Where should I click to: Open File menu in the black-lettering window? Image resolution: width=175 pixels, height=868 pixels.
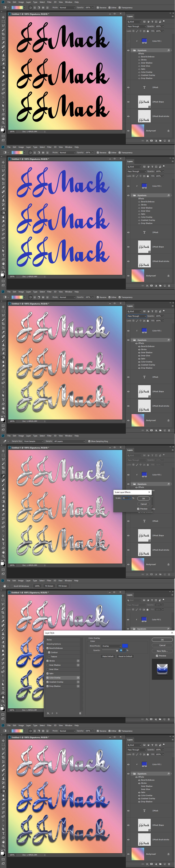click(x=9, y=2)
